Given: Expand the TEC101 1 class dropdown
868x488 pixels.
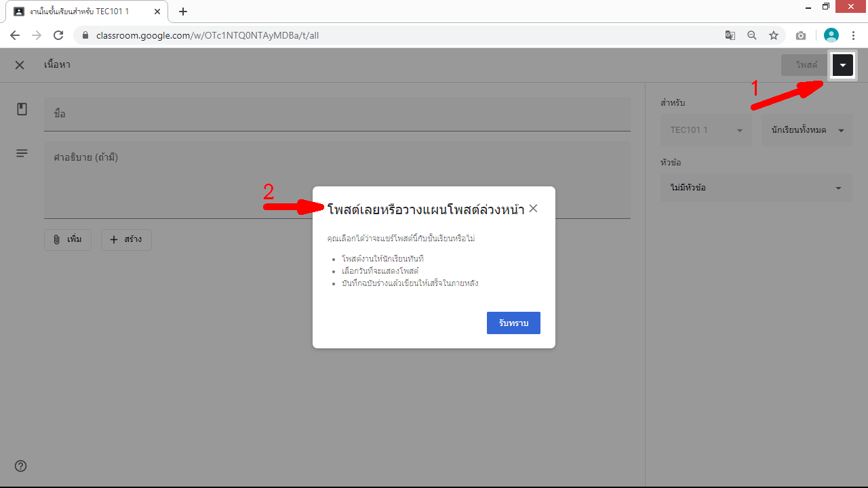Looking at the screenshot, I should 706,130.
